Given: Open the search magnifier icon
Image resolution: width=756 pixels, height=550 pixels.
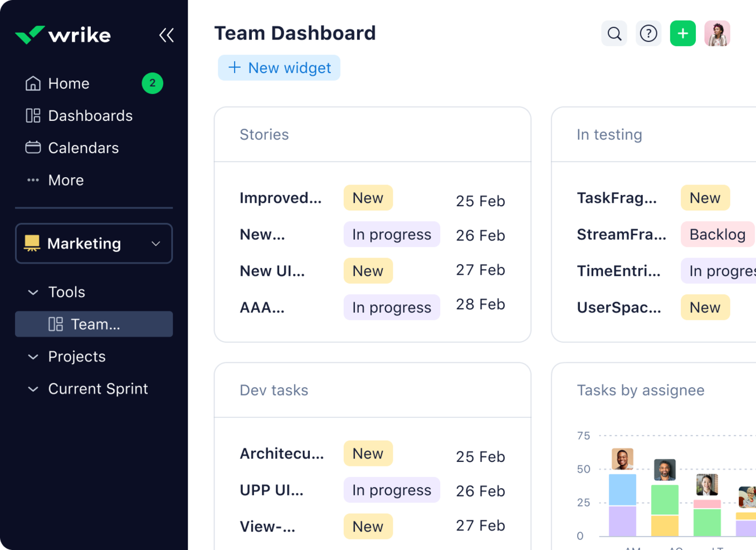Looking at the screenshot, I should pyautogui.click(x=614, y=33).
